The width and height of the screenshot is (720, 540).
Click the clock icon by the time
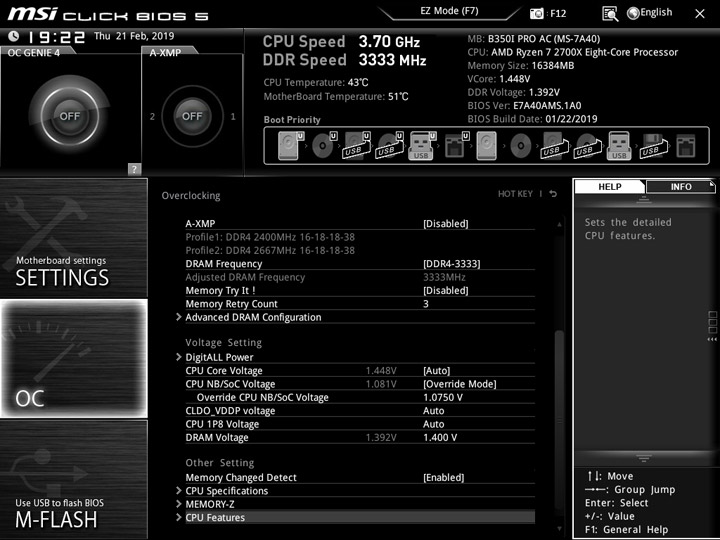click(13, 36)
